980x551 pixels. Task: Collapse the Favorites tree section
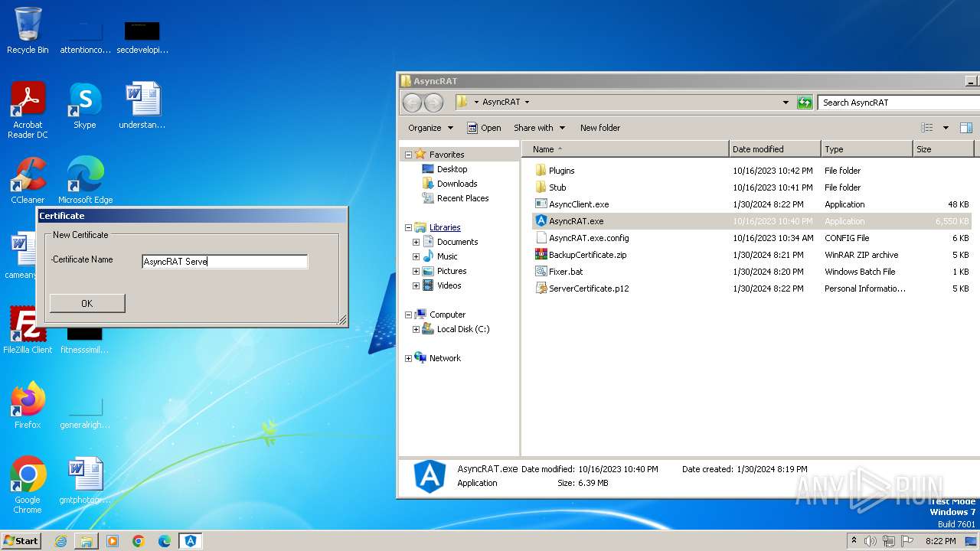tap(408, 155)
